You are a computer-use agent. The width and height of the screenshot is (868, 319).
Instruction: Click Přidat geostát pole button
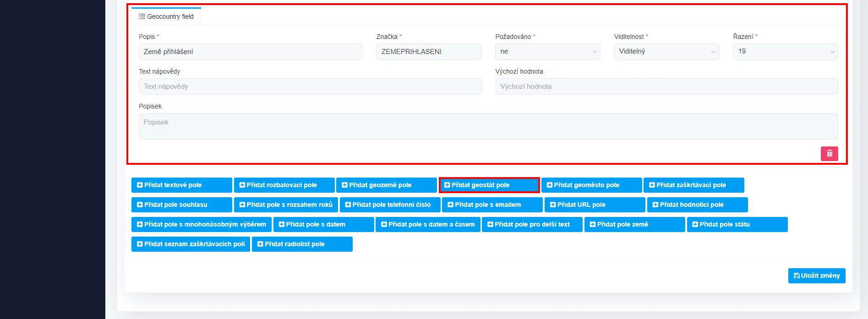489,185
